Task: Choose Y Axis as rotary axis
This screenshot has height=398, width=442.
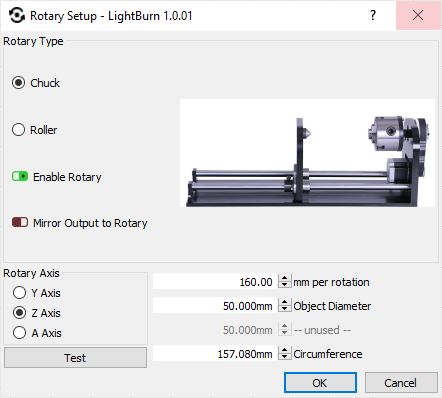Action: (x=19, y=293)
